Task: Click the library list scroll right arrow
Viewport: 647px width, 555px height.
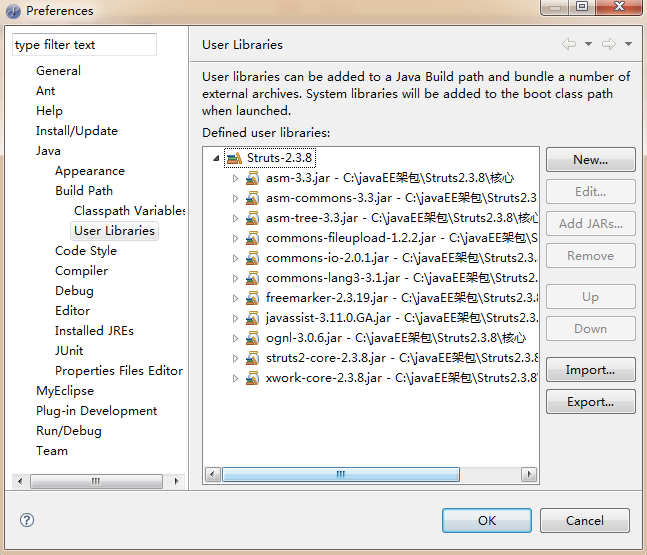Action: [529, 475]
